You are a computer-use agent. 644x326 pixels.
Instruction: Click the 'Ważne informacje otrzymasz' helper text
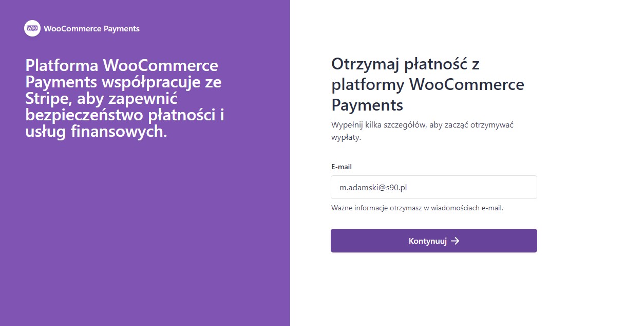(x=417, y=208)
